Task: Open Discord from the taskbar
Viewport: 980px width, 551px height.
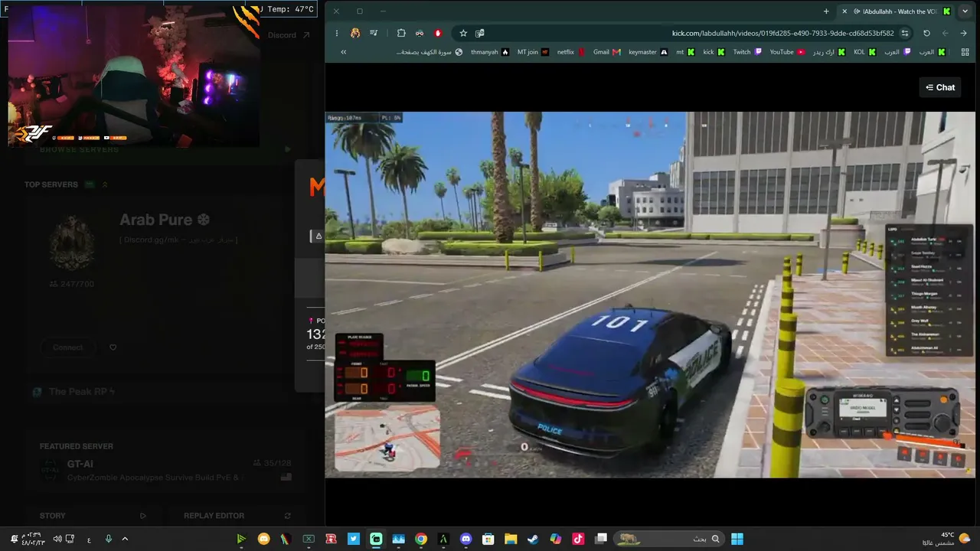Action: click(x=465, y=539)
